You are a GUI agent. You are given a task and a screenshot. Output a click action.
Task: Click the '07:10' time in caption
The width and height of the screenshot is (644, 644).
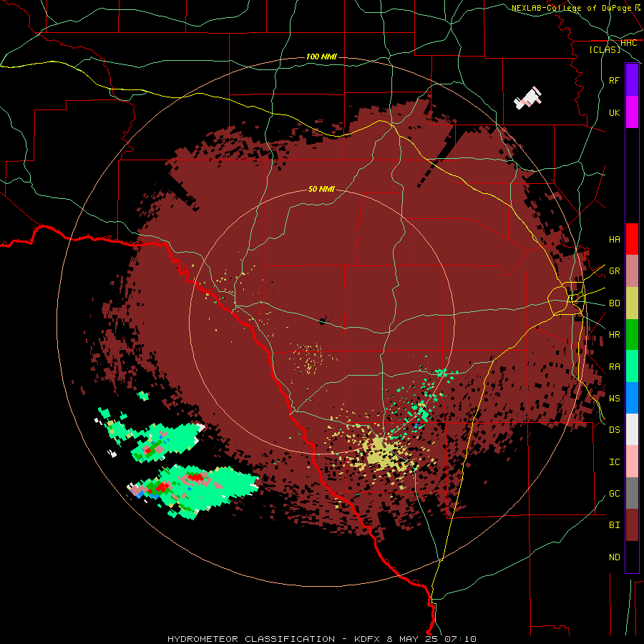pos(459,639)
